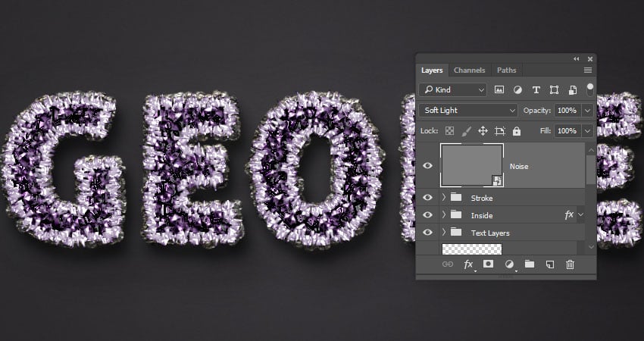
Task: Expand the Text Layers group
Action: [443, 233]
